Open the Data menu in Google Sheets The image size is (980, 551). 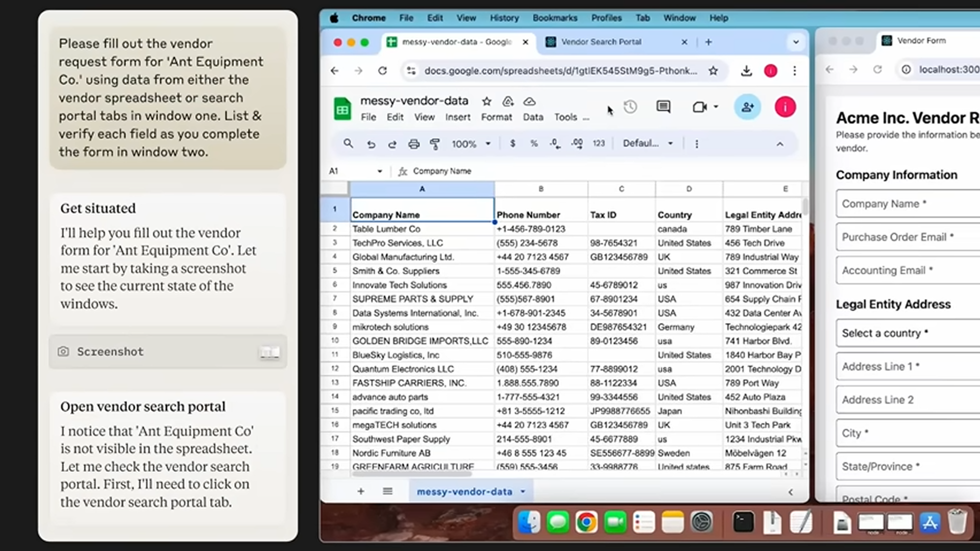coord(533,117)
